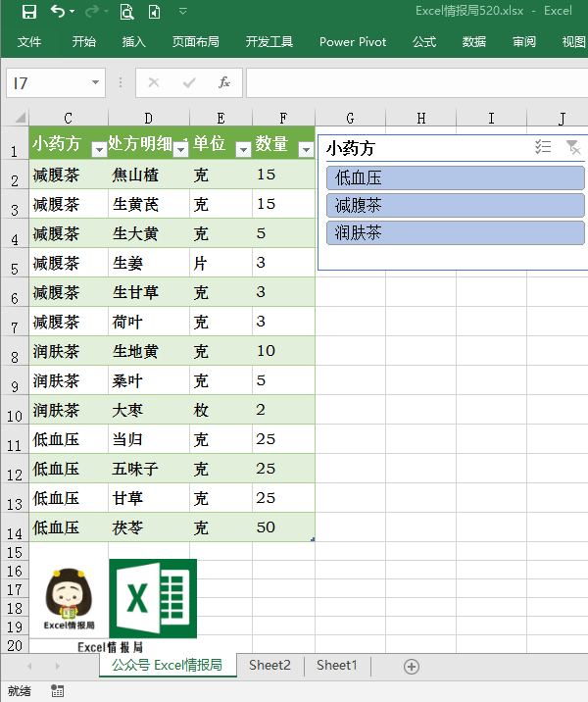The image size is (588, 702).
Task: Open the undo history dropdown arrow
Action: click(x=73, y=11)
